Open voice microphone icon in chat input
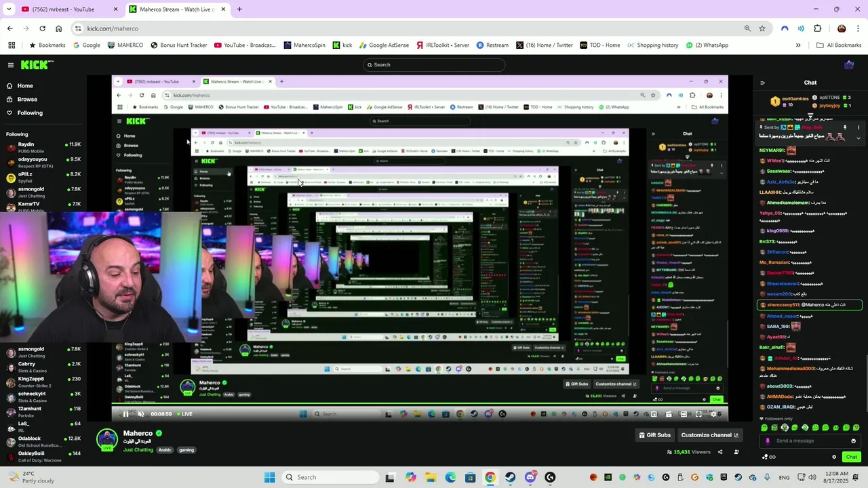This screenshot has height=488, width=868. pos(768,441)
